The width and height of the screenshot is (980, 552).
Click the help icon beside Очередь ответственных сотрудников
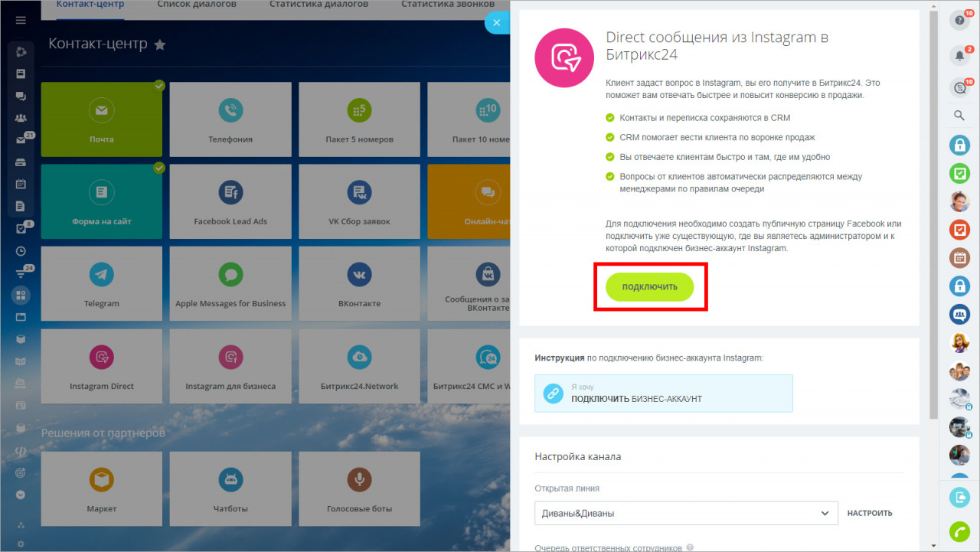point(691,548)
